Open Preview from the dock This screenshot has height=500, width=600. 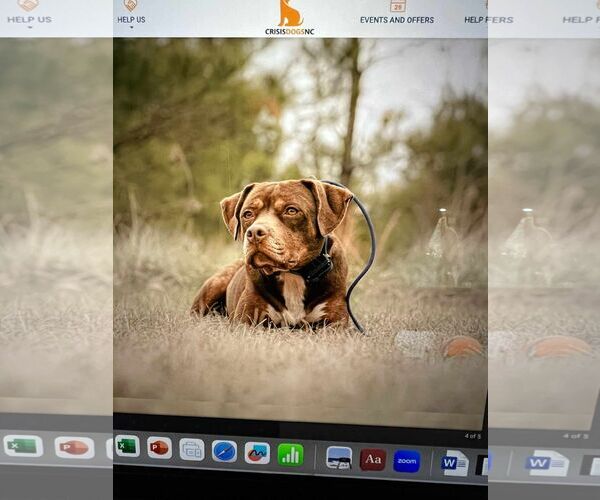pos(339,458)
